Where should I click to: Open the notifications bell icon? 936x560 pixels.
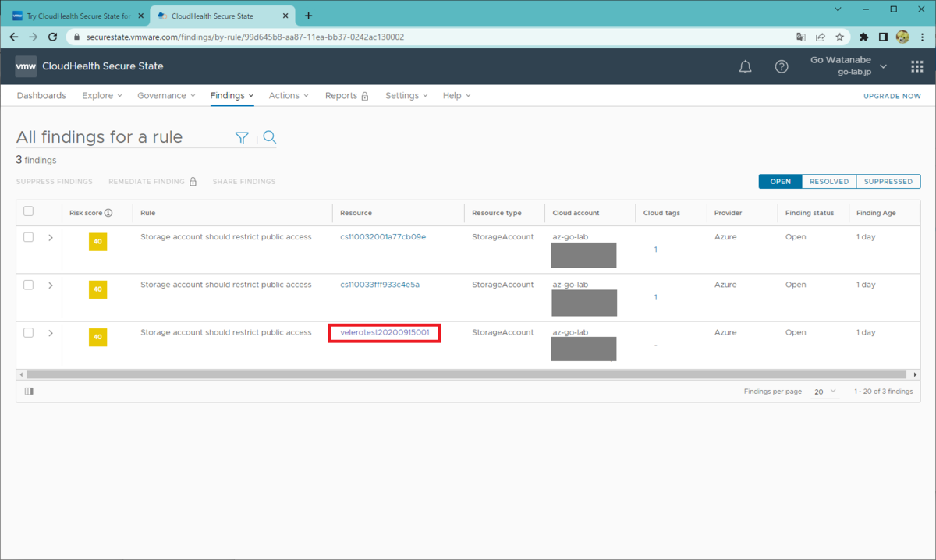click(x=745, y=67)
